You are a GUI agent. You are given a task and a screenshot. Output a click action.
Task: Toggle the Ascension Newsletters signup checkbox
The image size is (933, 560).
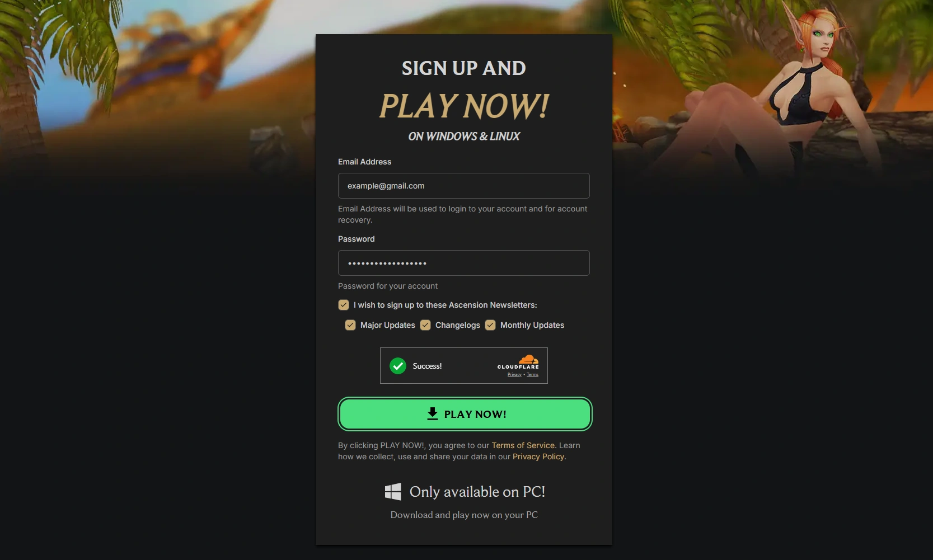pyautogui.click(x=344, y=305)
